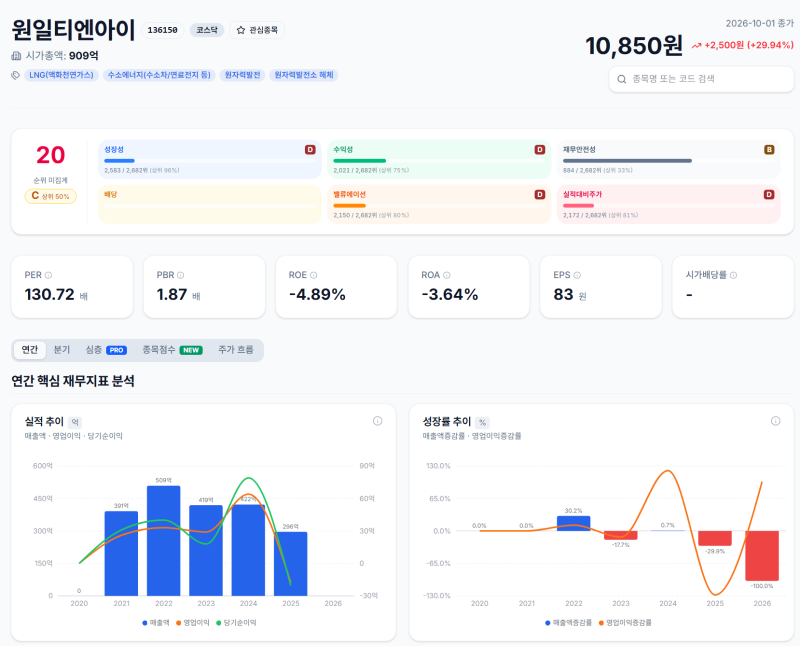Viewport: 800px width, 646px height.
Task: Click the 코스닥 market badge
Action: click(207, 30)
